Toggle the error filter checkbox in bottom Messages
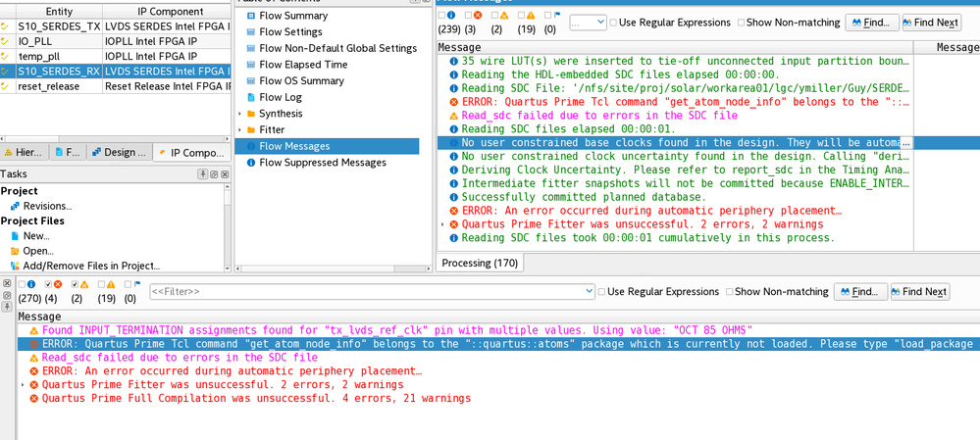 point(46,285)
